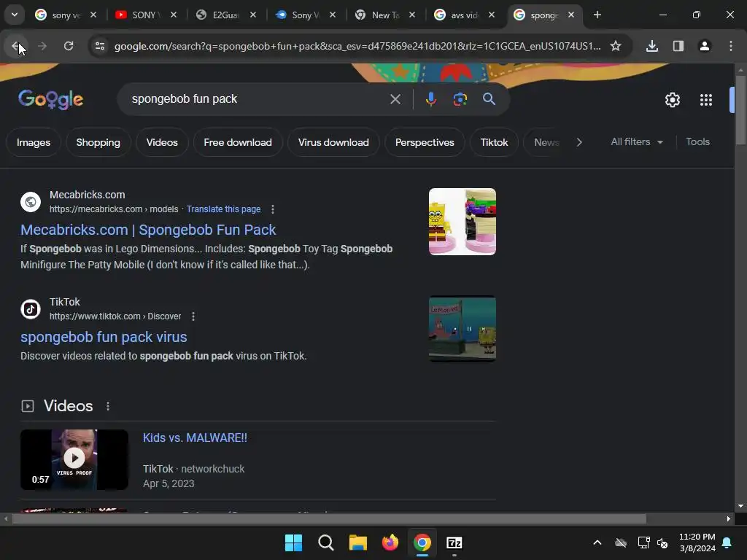The height and width of the screenshot is (560, 747).
Task: Open File Explorer from taskbar
Action: coord(357,542)
